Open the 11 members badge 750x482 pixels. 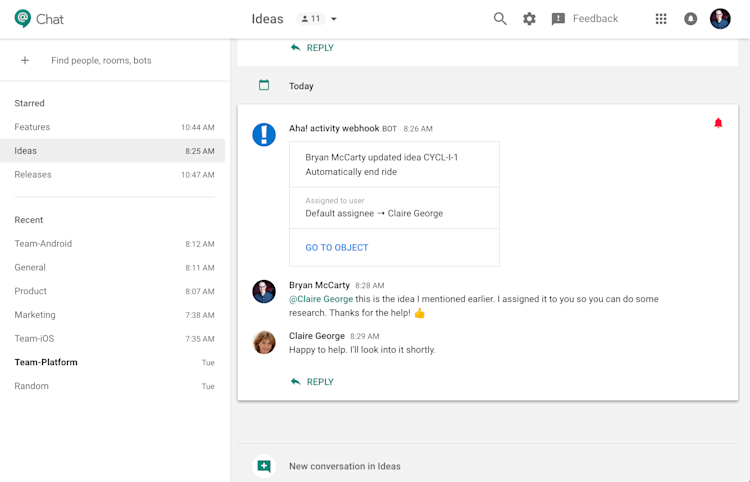[311, 19]
